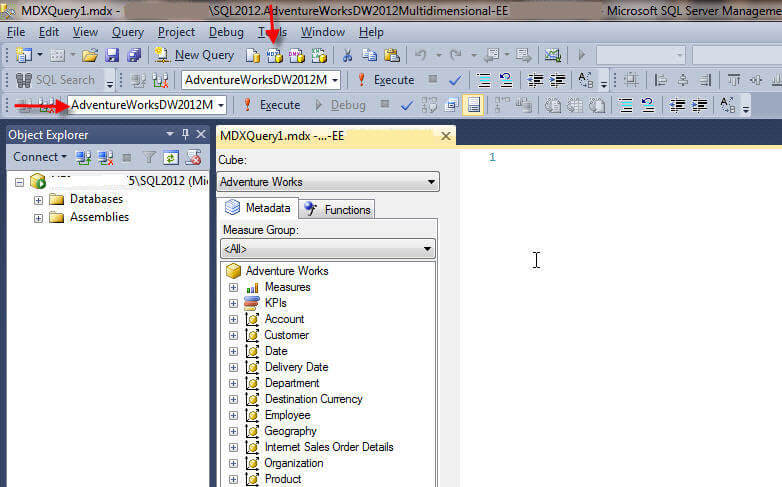This screenshot has height=487, width=782.
Task: Click Disconnect icon in Object Explorer
Action: click(x=106, y=158)
